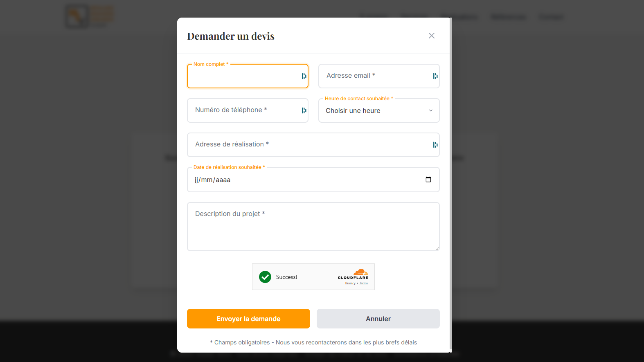Click the green Success checkmark
The image size is (644, 362).
point(265,277)
